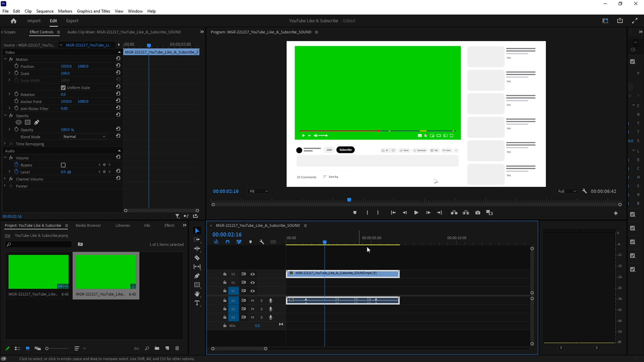Click Solo on the A2 track
644x362 pixels.
(261, 309)
